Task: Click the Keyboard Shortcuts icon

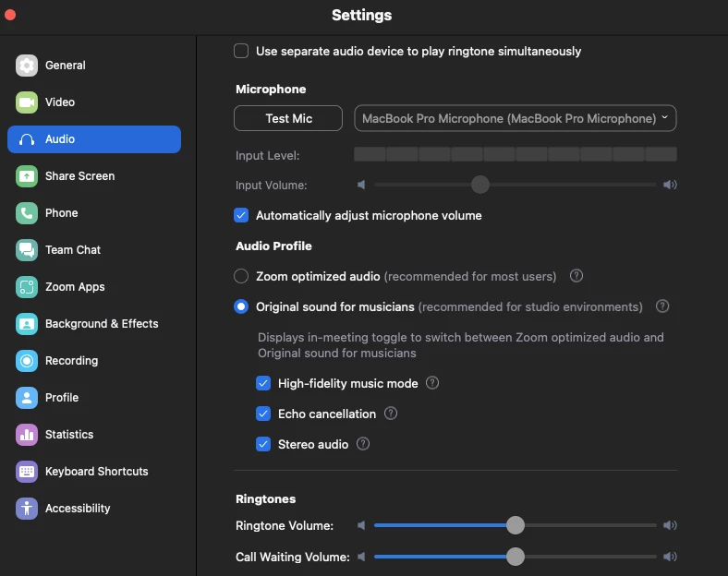Action: pos(27,472)
